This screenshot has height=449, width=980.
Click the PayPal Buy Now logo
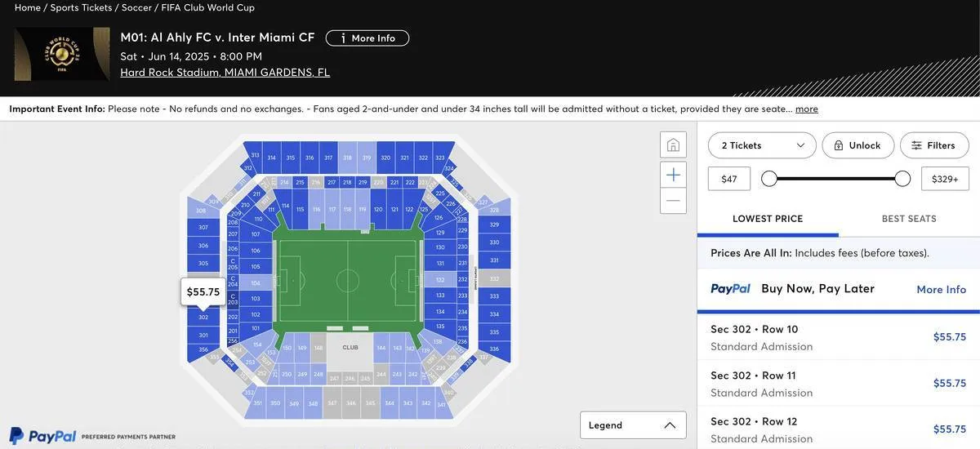pos(730,289)
